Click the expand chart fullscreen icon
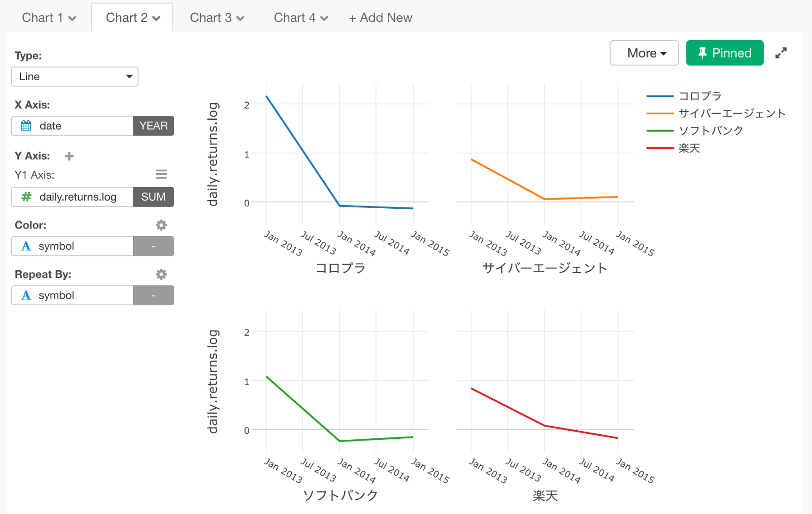The height and width of the screenshot is (514, 812). (x=781, y=53)
